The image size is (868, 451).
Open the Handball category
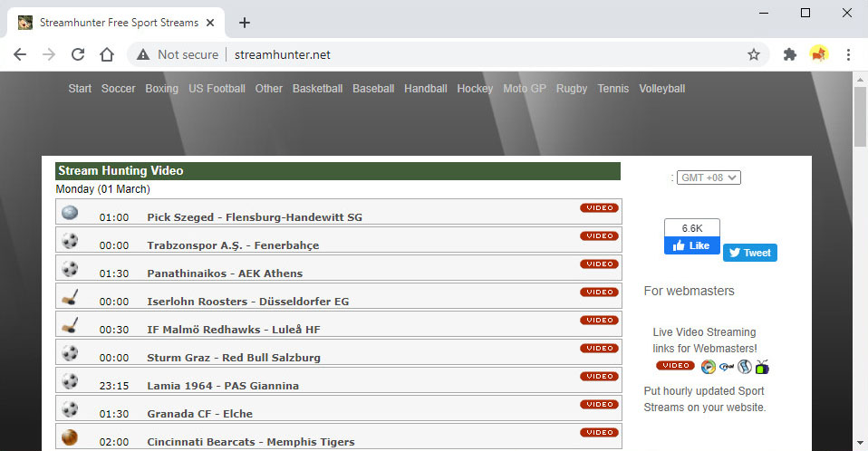click(x=426, y=89)
